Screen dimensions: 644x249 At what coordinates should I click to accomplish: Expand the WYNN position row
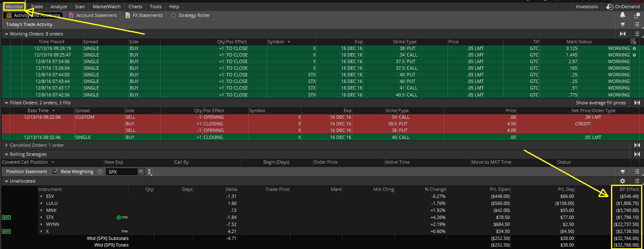pos(41,224)
